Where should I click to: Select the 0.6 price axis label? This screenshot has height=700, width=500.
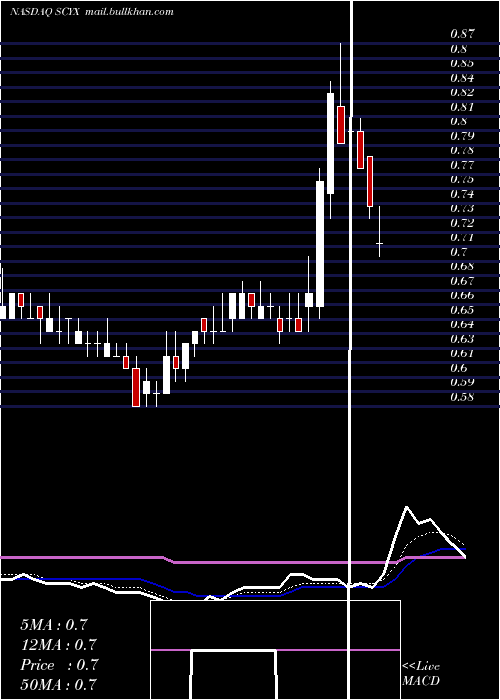[x=458, y=368]
